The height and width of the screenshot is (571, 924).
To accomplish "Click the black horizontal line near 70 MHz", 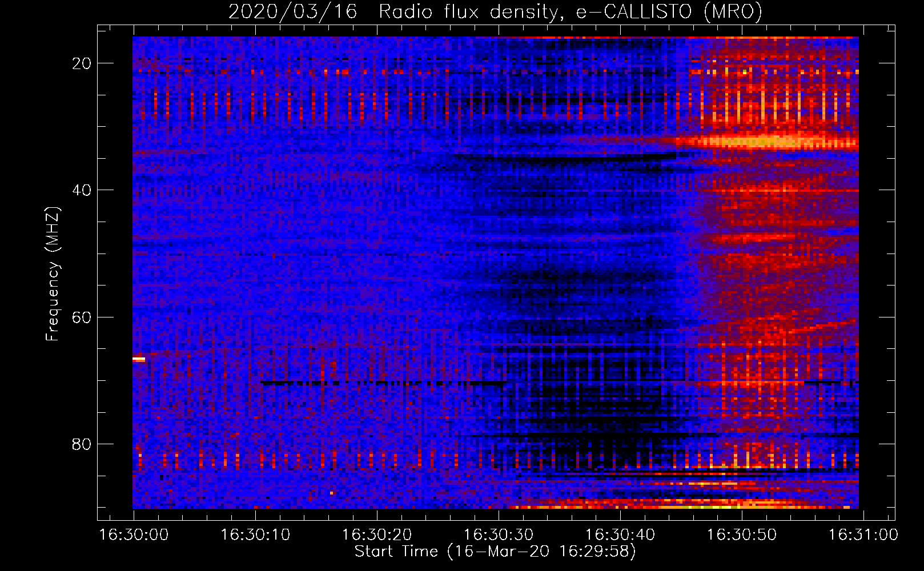I will pyautogui.click(x=383, y=383).
